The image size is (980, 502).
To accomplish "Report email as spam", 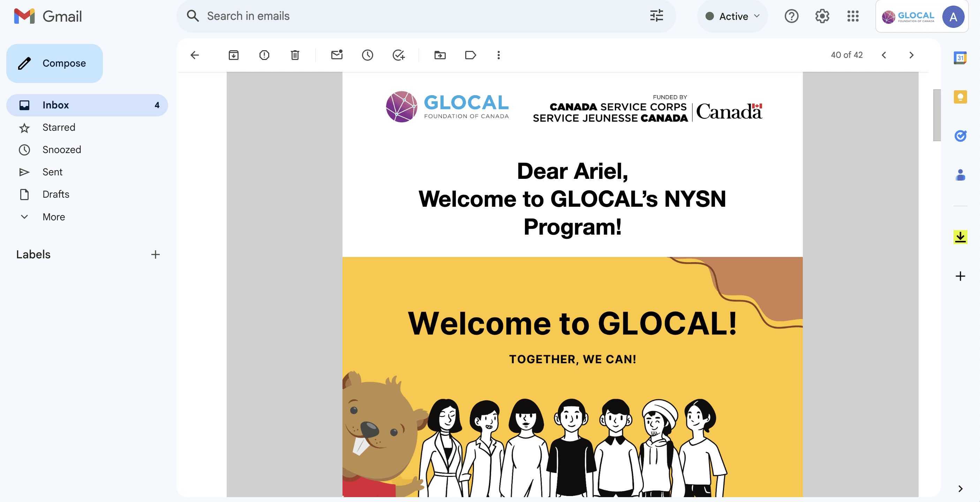I will click(264, 55).
